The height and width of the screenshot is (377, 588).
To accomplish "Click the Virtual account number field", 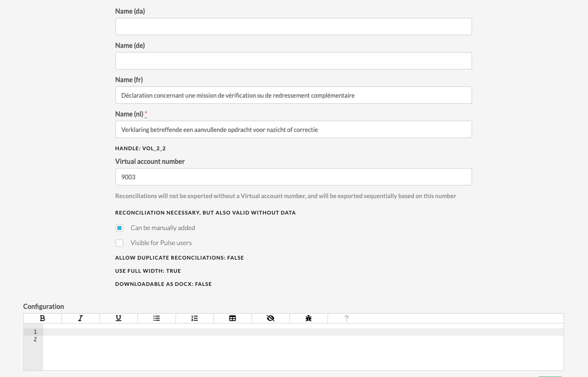I will (x=293, y=177).
